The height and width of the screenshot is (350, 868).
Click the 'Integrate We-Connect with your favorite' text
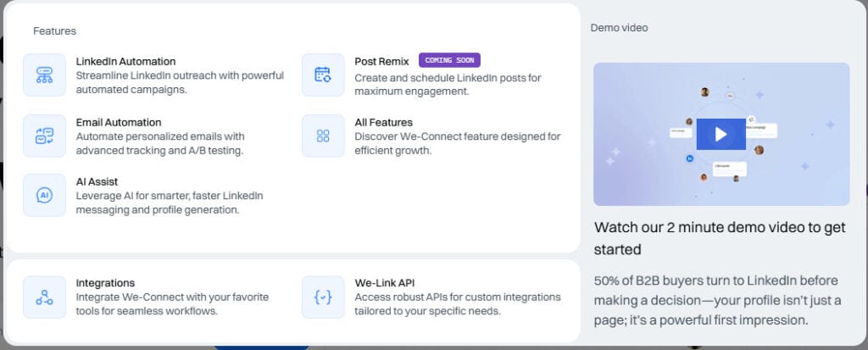click(x=172, y=304)
